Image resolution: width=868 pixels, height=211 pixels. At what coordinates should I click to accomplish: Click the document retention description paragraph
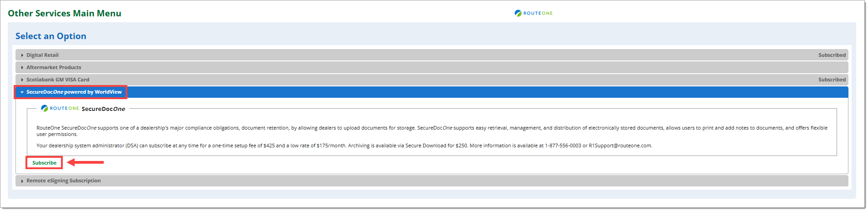pyautogui.click(x=432, y=131)
